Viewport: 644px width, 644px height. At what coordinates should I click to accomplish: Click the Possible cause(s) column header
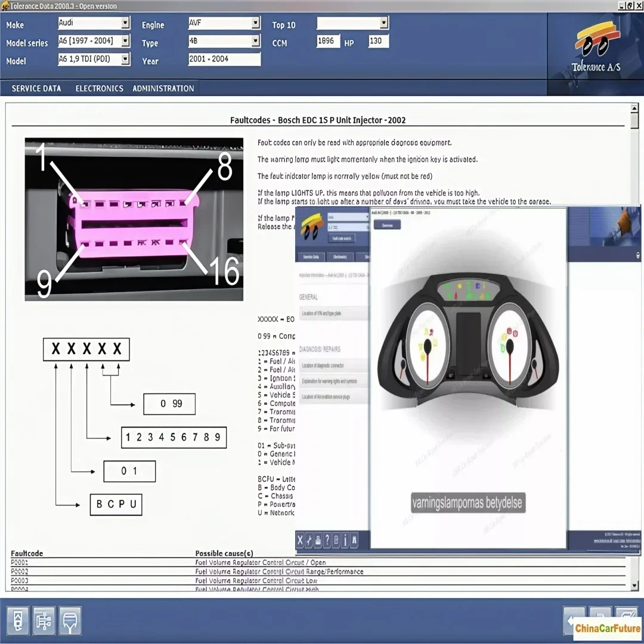click(x=224, y=553)
